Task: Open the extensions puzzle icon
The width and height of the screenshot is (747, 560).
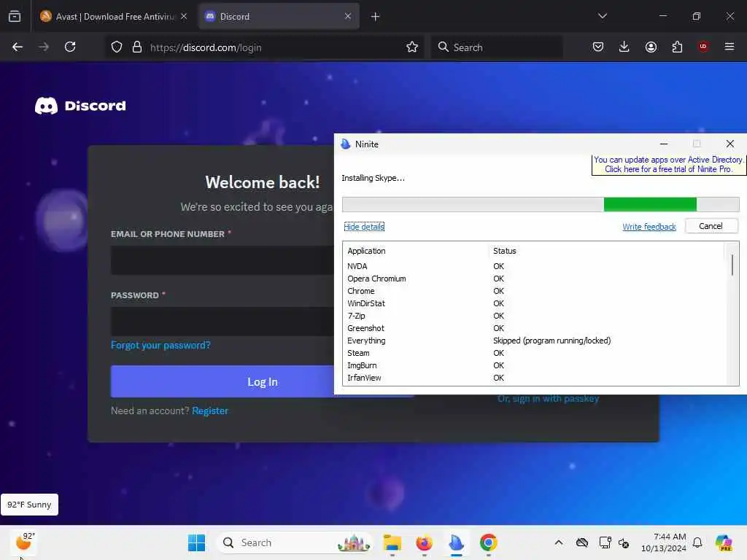Action: pos(677,47)
